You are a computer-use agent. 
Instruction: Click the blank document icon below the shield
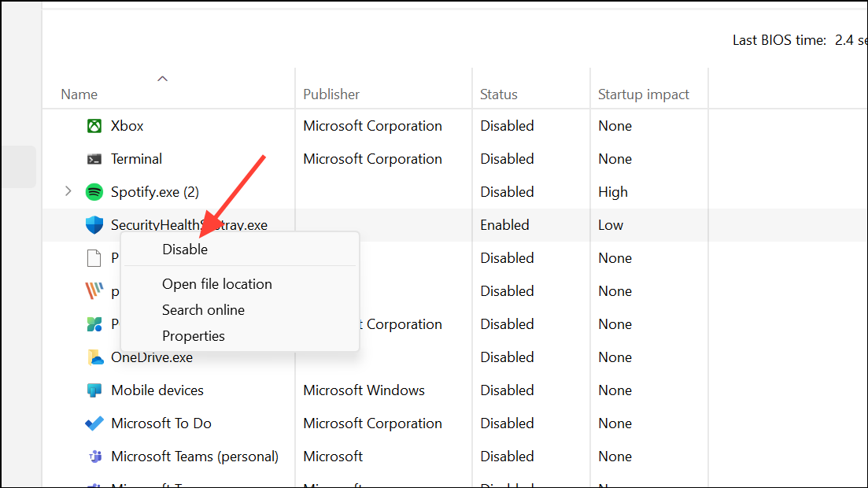coord(94,258)
